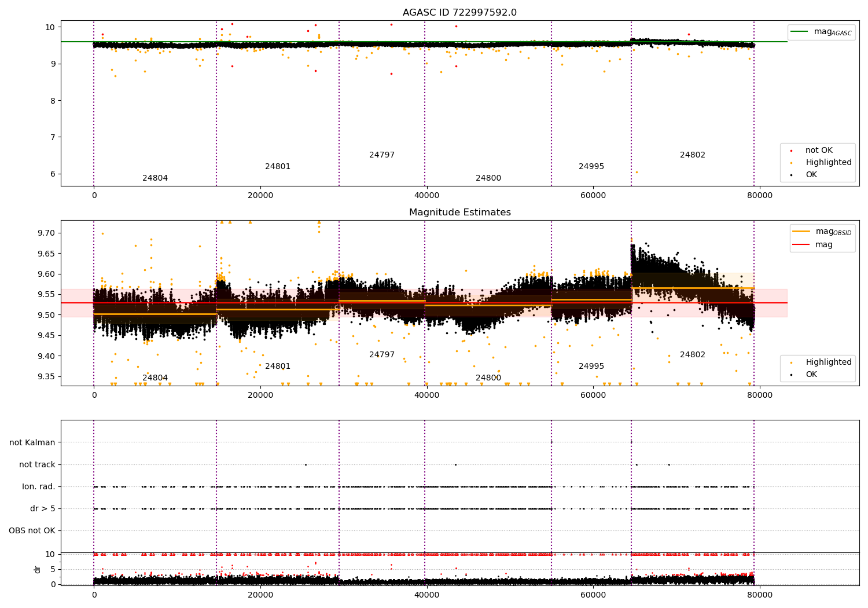
Task: Click obsid label 24801 in middle plot
Action: pyautogui.click(x=278, y=367)
